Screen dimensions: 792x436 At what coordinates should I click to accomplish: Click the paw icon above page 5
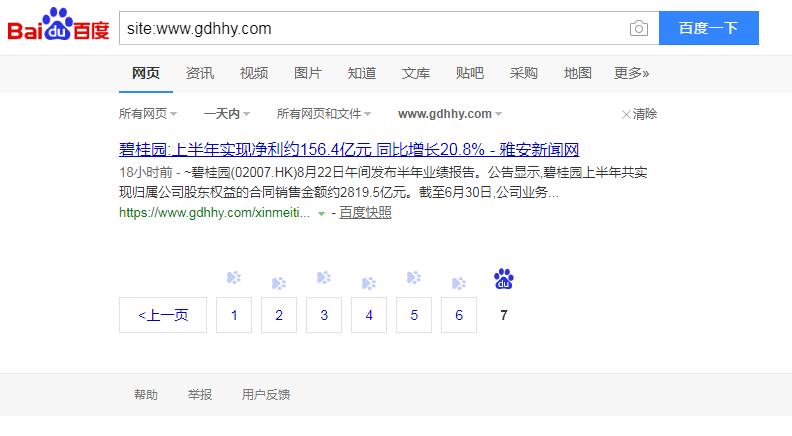414,277
